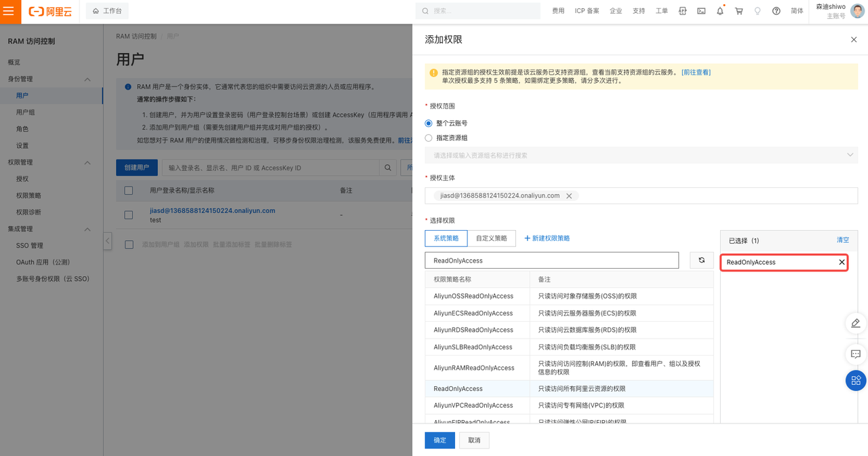The image size is (868, 456).
Task: Open the floating chat support icon
Action: 856,354
